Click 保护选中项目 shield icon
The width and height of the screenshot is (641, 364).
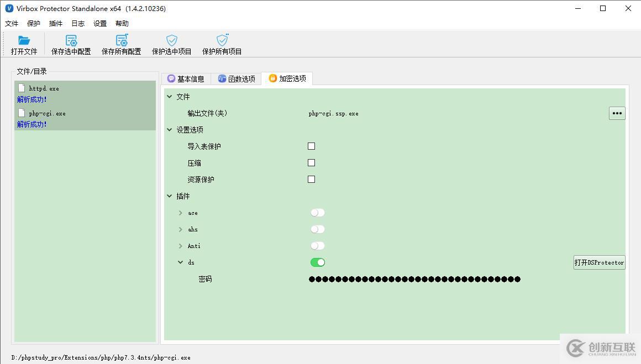click(172, 40)
